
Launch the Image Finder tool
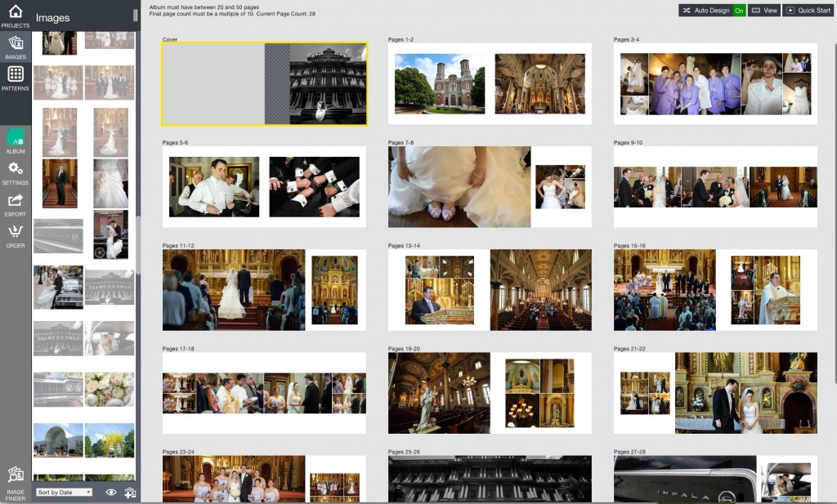tap(16, 480)
